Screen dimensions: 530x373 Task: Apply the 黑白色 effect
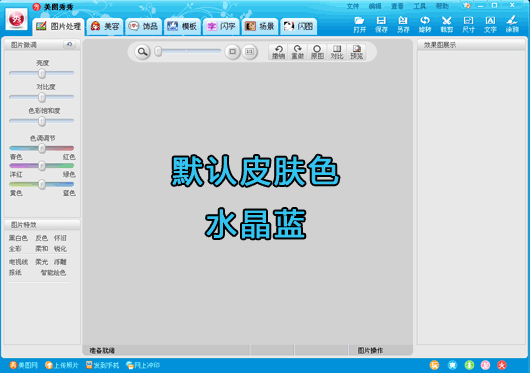[x=18, y=238]
